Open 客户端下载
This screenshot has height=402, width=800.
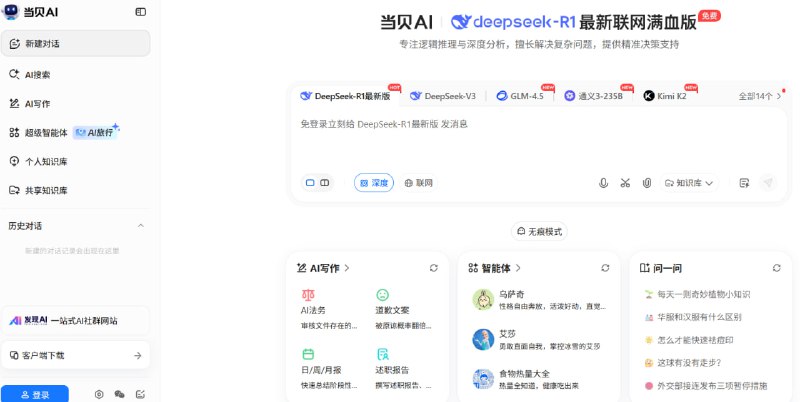(x=76, y=355)
